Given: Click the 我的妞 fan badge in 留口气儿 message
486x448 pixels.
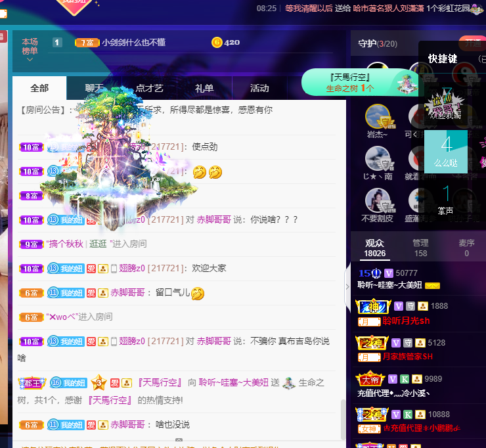Looking at the screenshot, I should [x=66, y=293].
